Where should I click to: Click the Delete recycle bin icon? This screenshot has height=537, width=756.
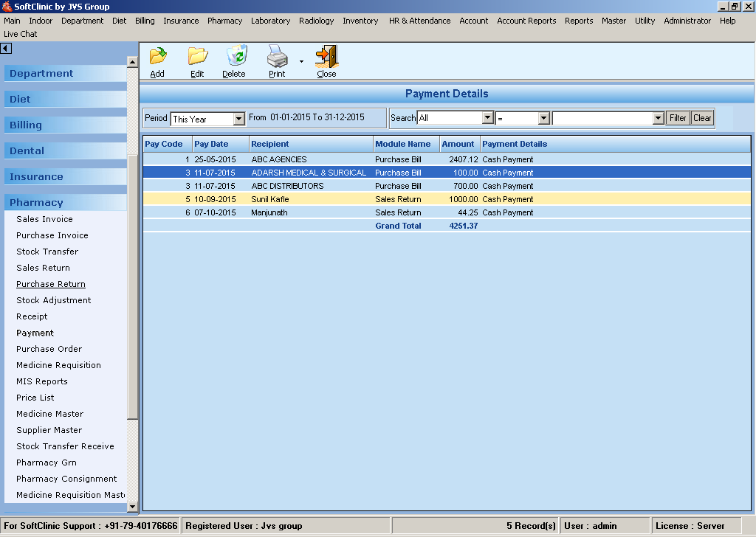pos(236,57)
